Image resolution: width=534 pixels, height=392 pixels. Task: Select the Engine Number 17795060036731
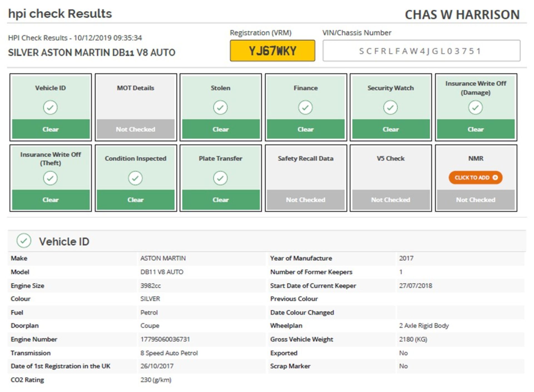[165, 339]
